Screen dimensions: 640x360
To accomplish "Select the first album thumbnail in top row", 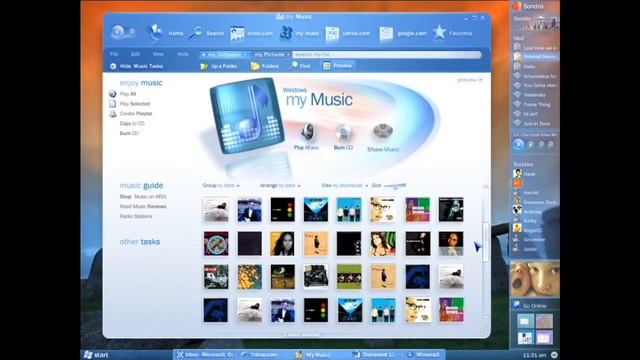I will coord(216,209).
